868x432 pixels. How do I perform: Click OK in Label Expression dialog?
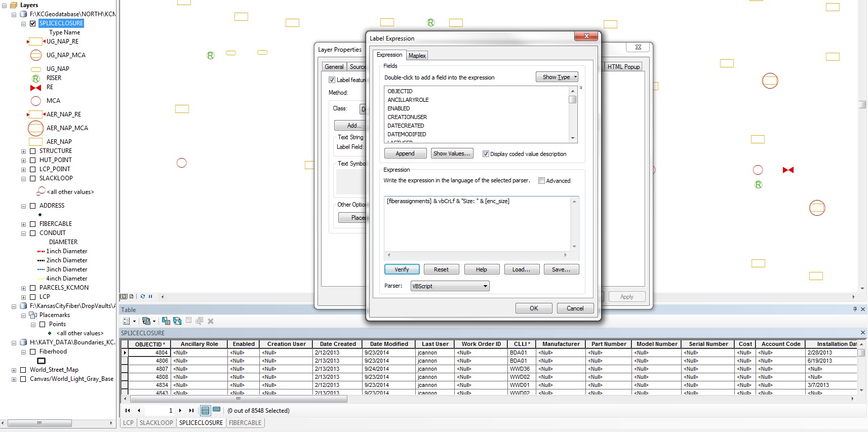534,308
